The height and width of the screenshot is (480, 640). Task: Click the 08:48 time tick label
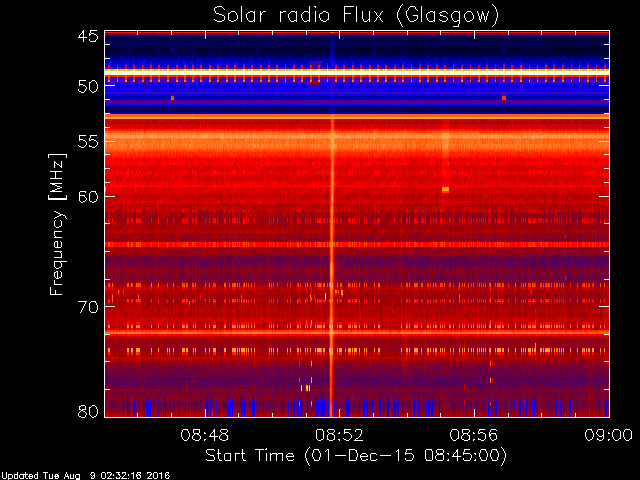[x=204, y=435]
